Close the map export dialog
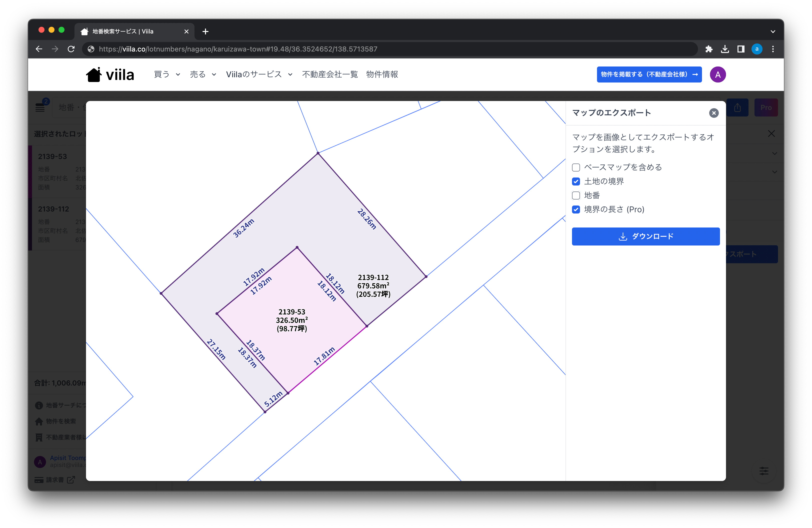The width and height of the screenshot is (812, 528). coord(713,113)
